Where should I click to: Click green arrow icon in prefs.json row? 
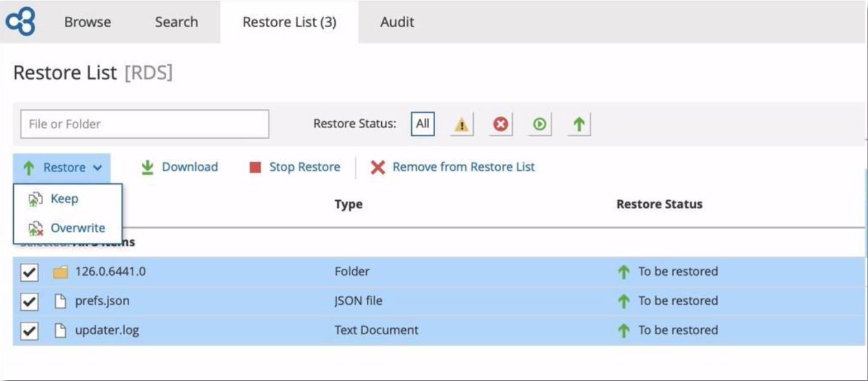pos(624,302)
